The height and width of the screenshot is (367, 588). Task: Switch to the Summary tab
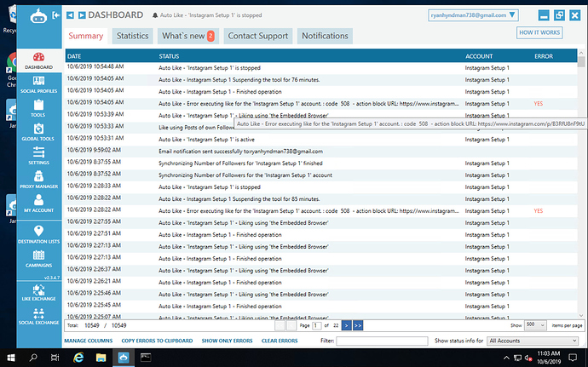86,36
